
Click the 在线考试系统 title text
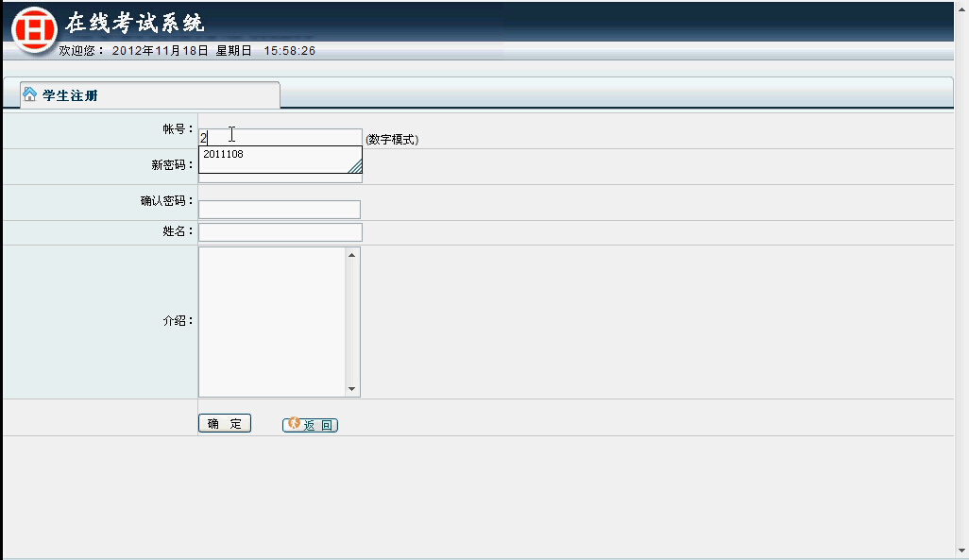pyautogui.click(x=135, y=23)
